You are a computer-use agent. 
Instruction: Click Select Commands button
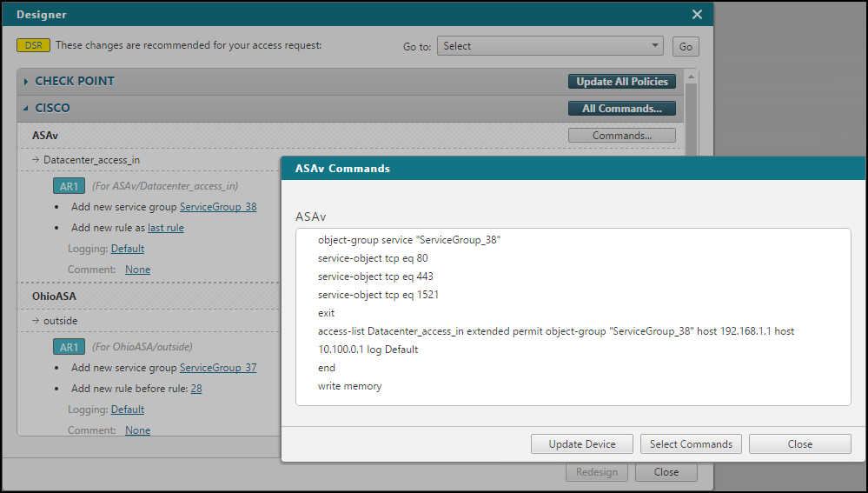pos(691,444)
